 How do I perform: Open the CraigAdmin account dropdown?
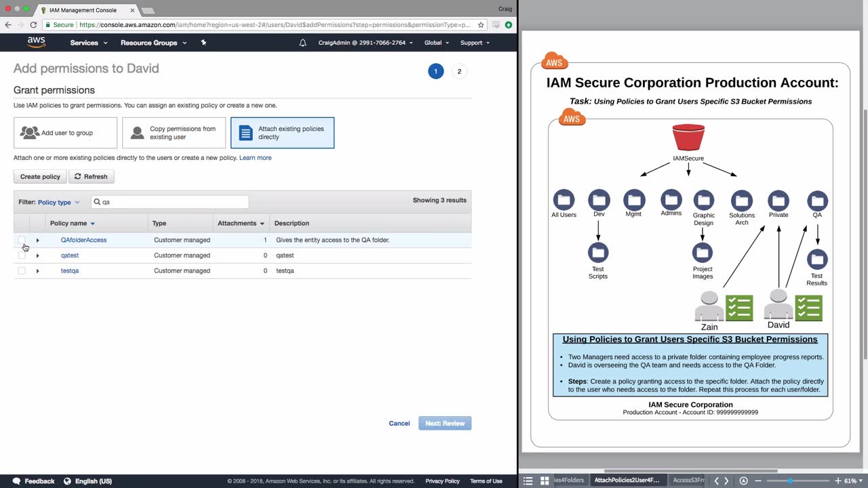pyautogui.click(x=366, y=43)
